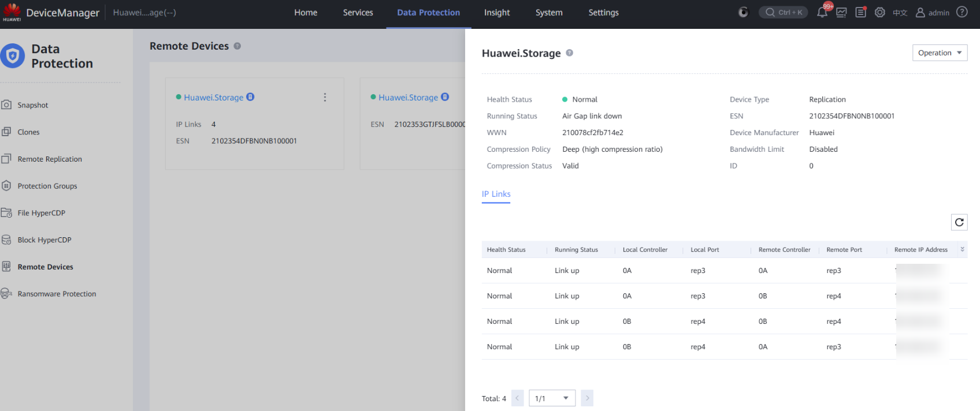This screenshot has height=411, width=980.
Task: Click the File HyperCDP sidebar icon
Action: [6, 212]
